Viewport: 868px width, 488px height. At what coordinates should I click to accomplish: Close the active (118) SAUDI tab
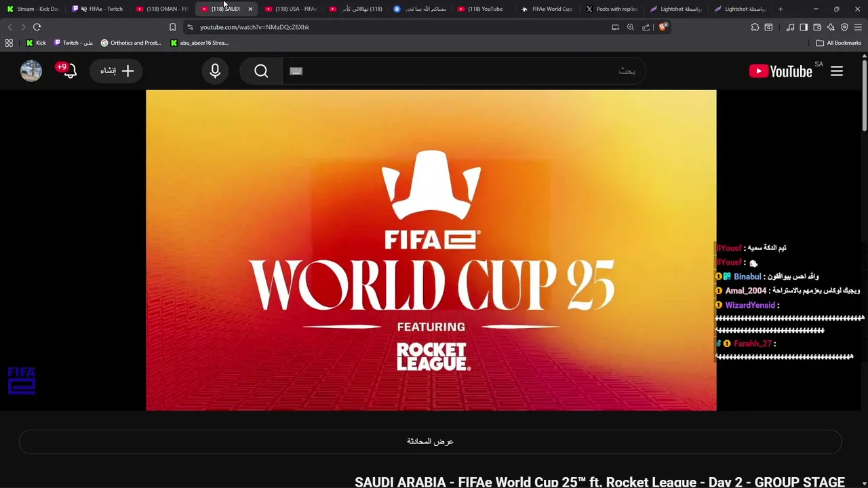250,9
